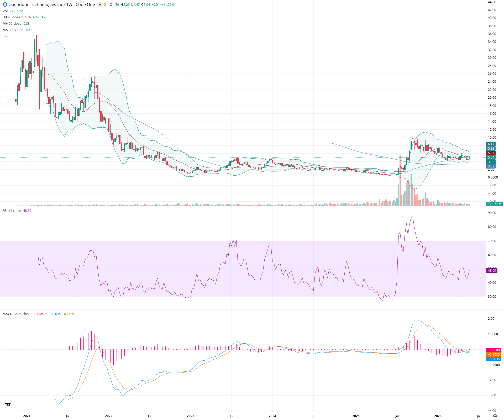The height and width of the screenshot is (420, 504).
Task: Click the 2026 label on time axis
Action: pyautogui.click(x=438, y=416)
